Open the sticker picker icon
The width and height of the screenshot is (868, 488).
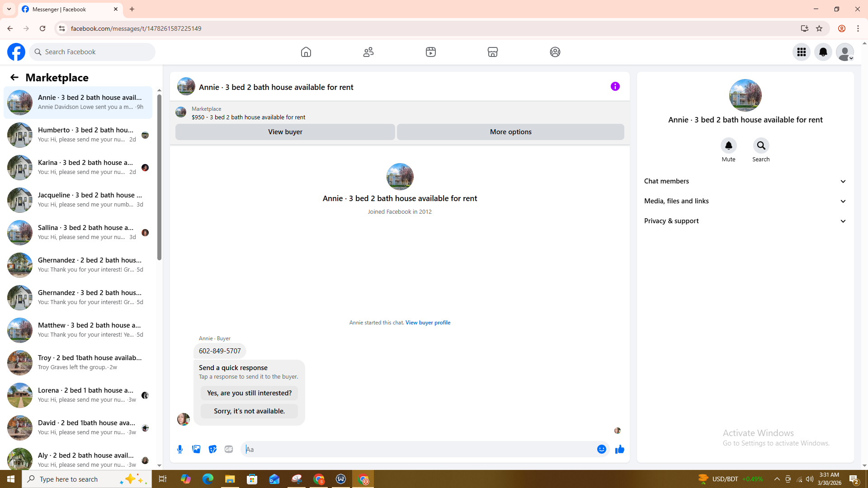point(212,449)
